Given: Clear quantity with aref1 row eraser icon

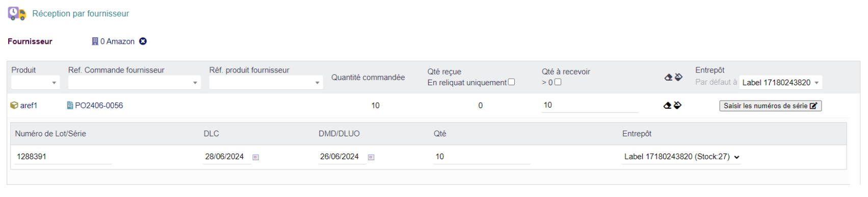Looking at the screenshot, I should click(667, 105).
